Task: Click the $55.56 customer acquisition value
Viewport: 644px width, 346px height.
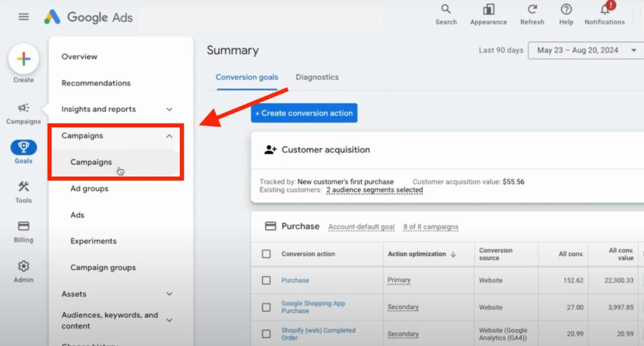Action: point(513,182)
